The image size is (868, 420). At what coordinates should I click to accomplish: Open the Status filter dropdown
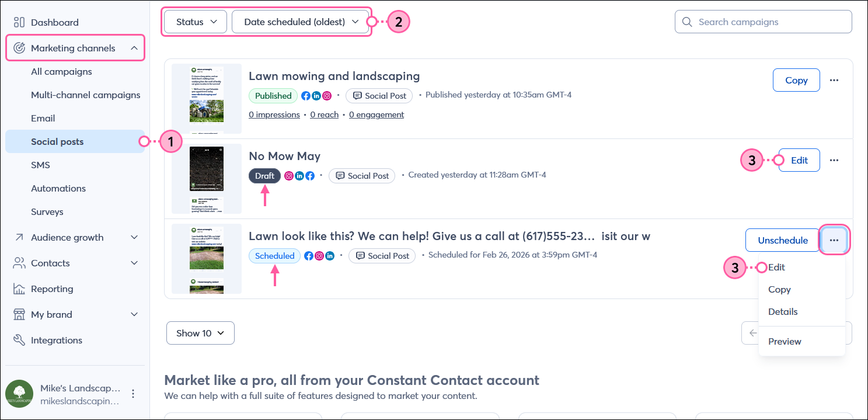click(x=197, y=22)
